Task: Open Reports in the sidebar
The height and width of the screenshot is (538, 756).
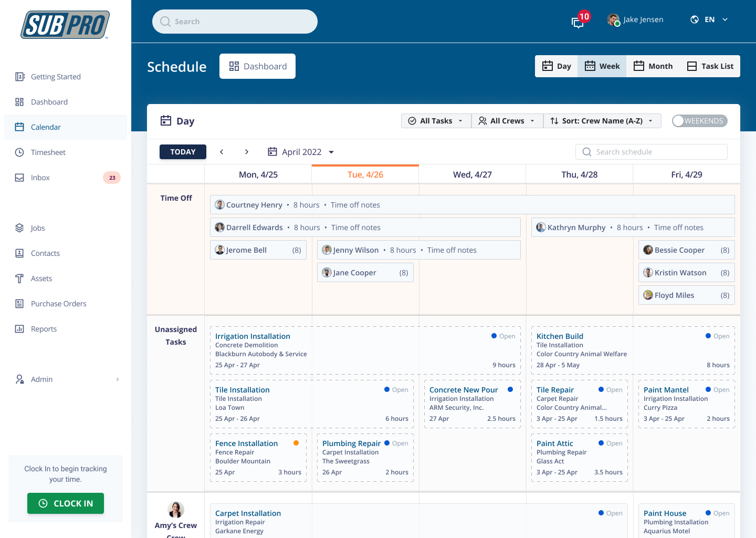Action: tap(44, 329)
